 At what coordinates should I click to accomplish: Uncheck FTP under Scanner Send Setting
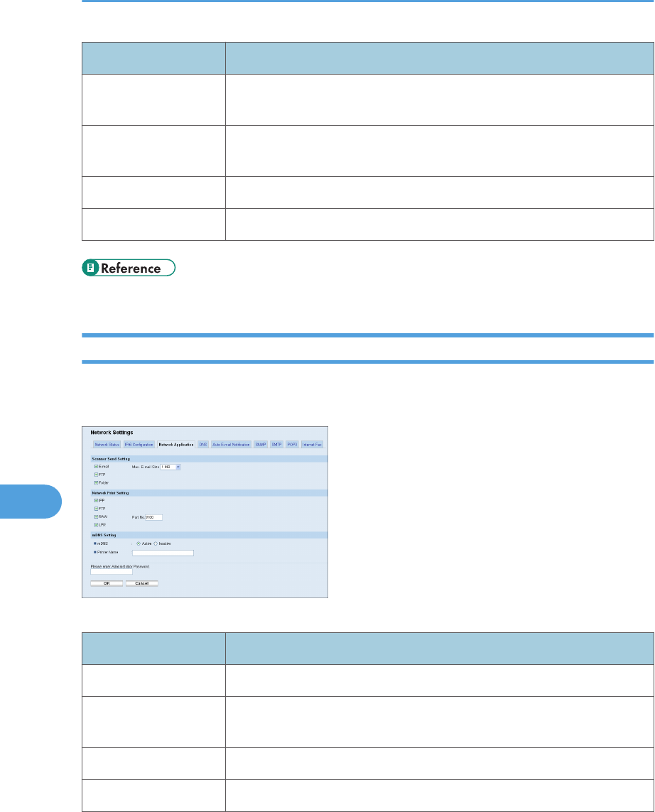pos(97,475)
